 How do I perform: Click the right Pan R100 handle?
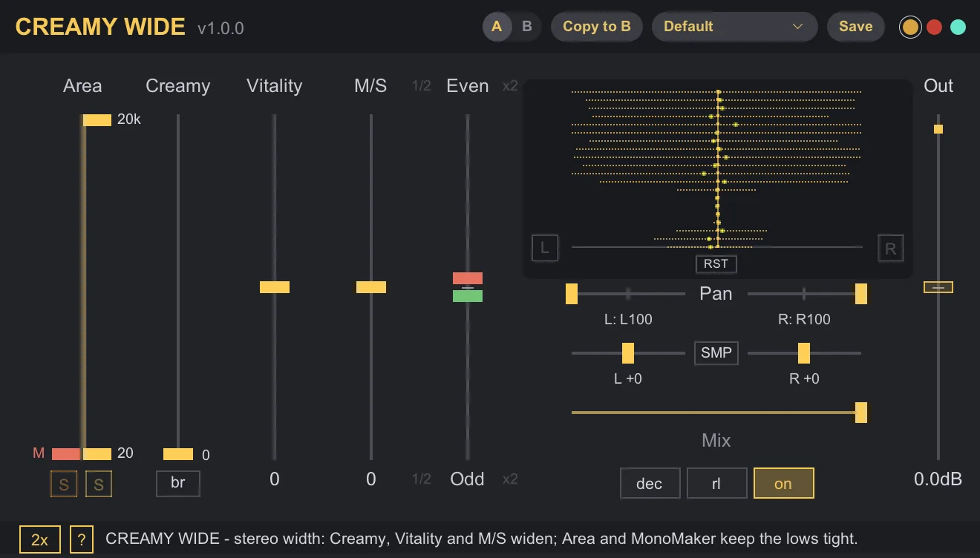tap(861, 294)
